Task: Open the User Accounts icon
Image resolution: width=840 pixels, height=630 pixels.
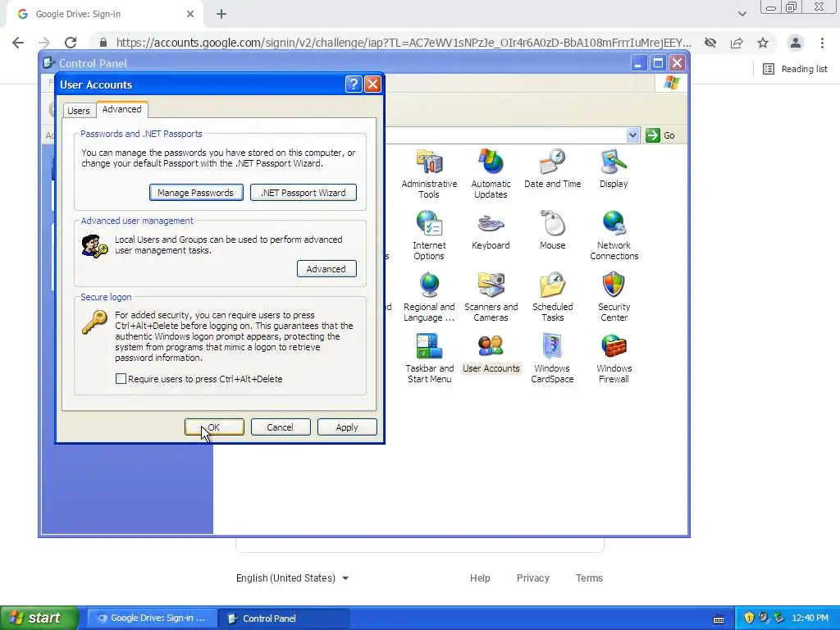Action: [491, 353]
